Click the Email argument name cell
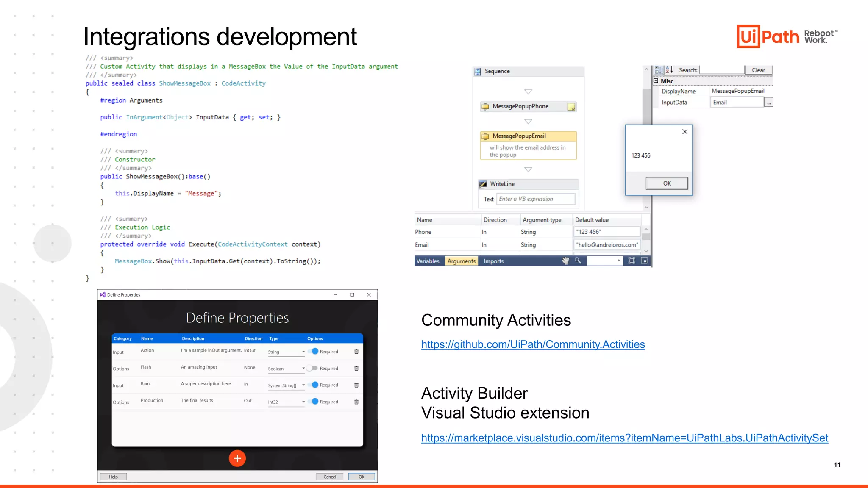The image size is (868, 488). 447,245
